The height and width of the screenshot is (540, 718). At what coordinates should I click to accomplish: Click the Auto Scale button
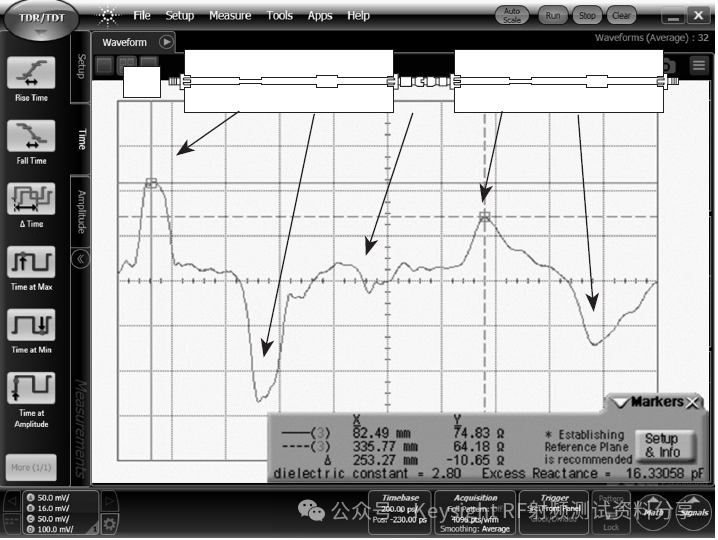tap(512, 16)
